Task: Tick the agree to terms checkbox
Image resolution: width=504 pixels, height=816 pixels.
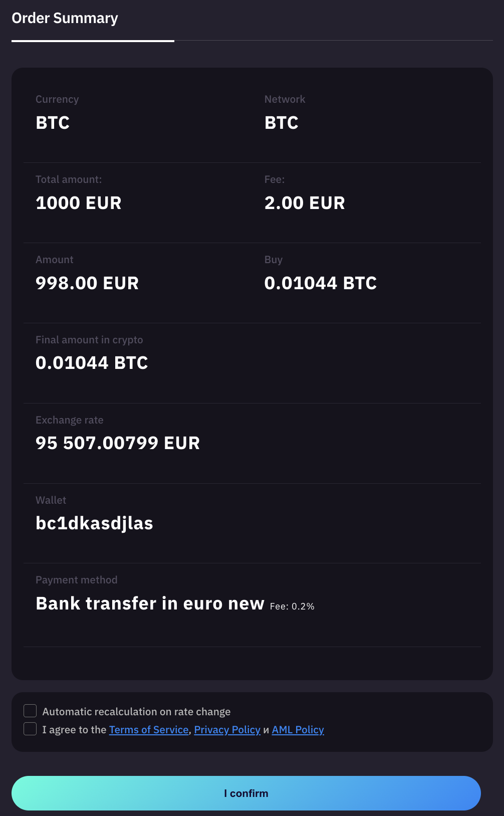Action: [x=30, y=729]
